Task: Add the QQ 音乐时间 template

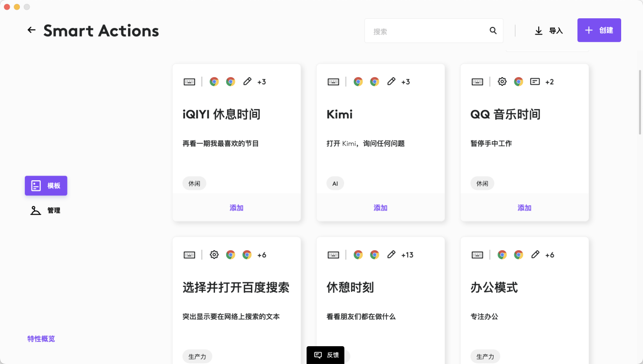Action: 525,208
